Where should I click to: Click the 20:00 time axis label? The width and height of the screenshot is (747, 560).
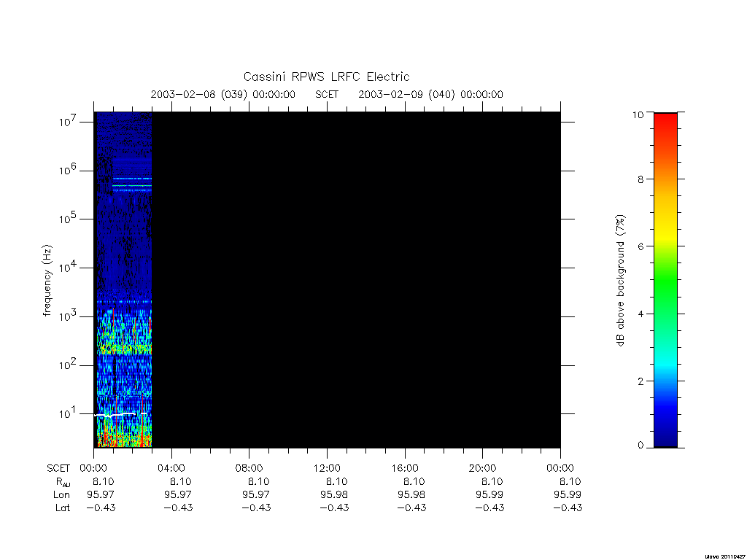[x=483, y=468]
